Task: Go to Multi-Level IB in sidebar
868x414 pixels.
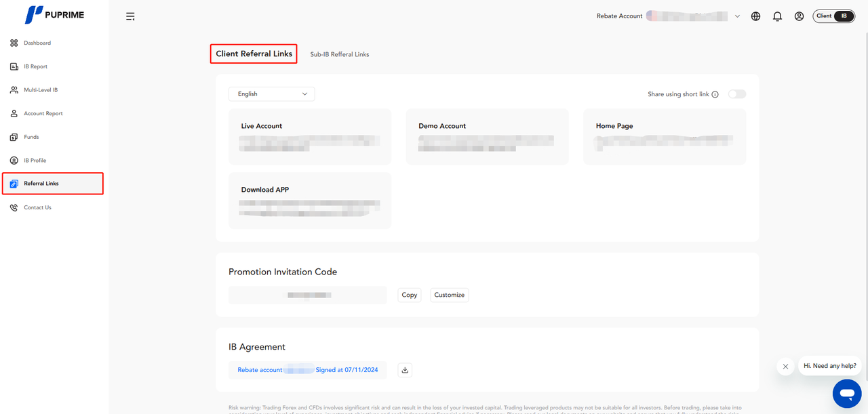Action: coord(41,90)
